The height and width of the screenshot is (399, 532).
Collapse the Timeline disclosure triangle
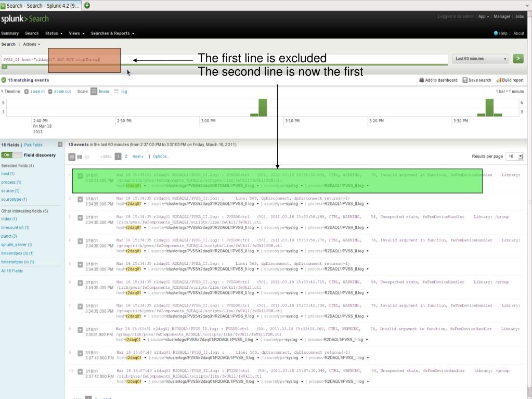point(2,91)
